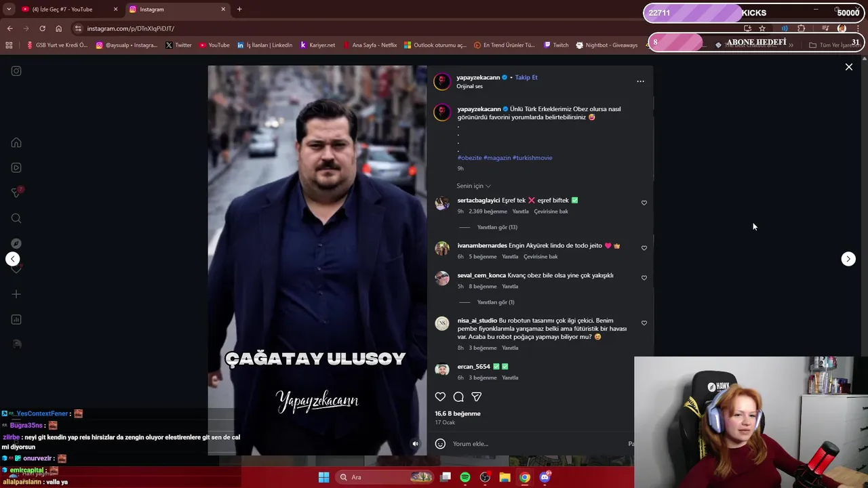
Task: Open Spotify from taskbar
Action: 465,477
